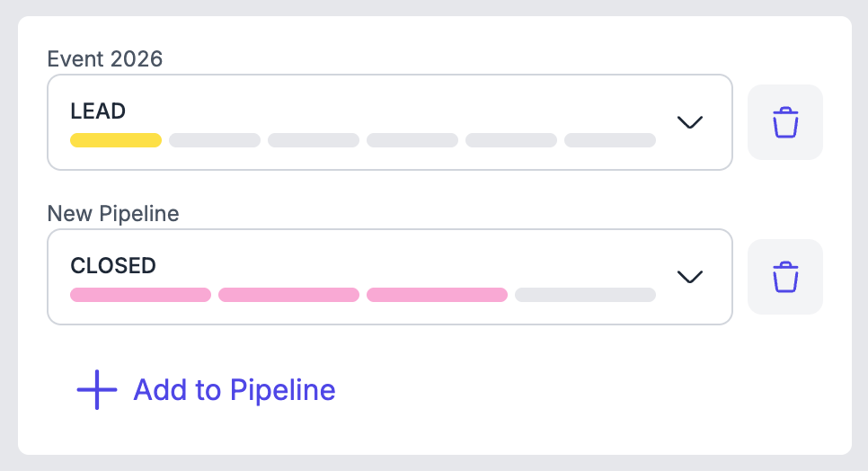Click the plus icon to add pipeline
The width and height of the screenshot is (868, 471).
click(x=97, y=390)
